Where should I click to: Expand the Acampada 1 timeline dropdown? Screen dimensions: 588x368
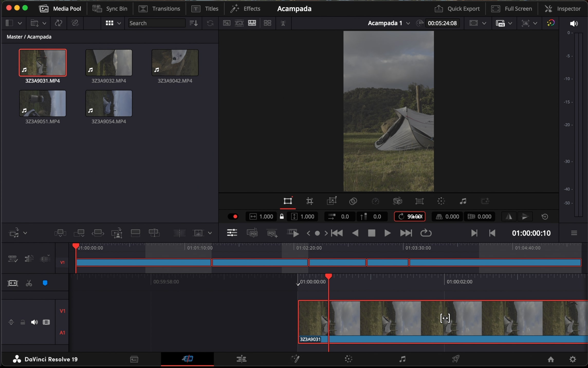408,23
